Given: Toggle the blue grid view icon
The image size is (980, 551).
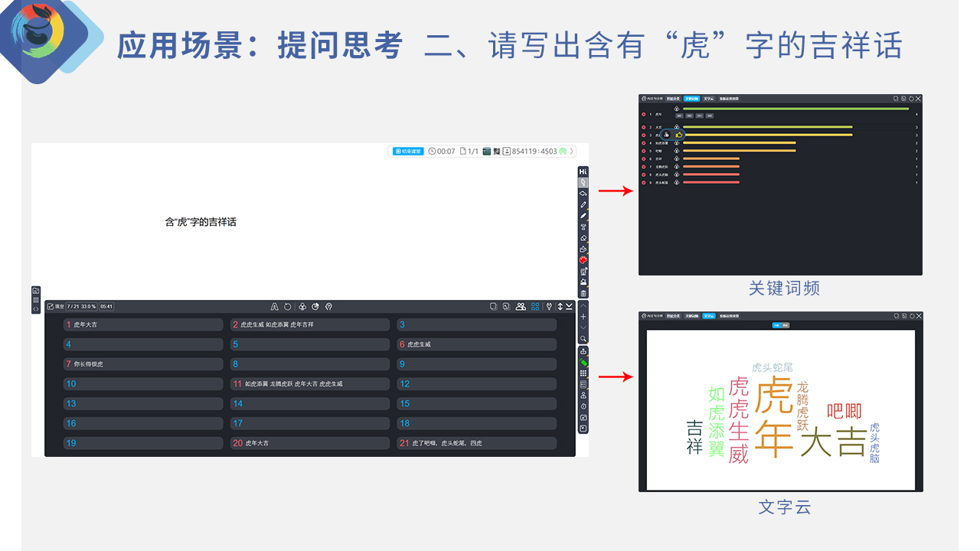Looking at the screenshot, I should 535,307.
